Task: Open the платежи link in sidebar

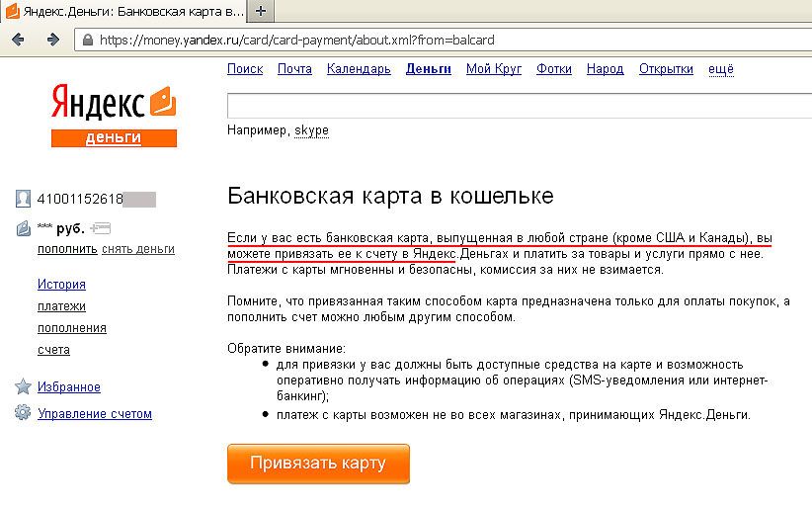Action: 61,306
